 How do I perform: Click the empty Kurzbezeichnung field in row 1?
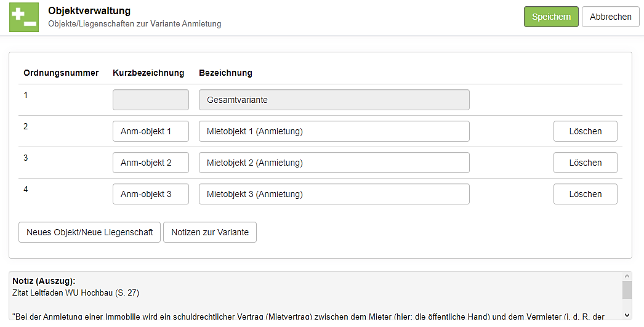[151, 100]
